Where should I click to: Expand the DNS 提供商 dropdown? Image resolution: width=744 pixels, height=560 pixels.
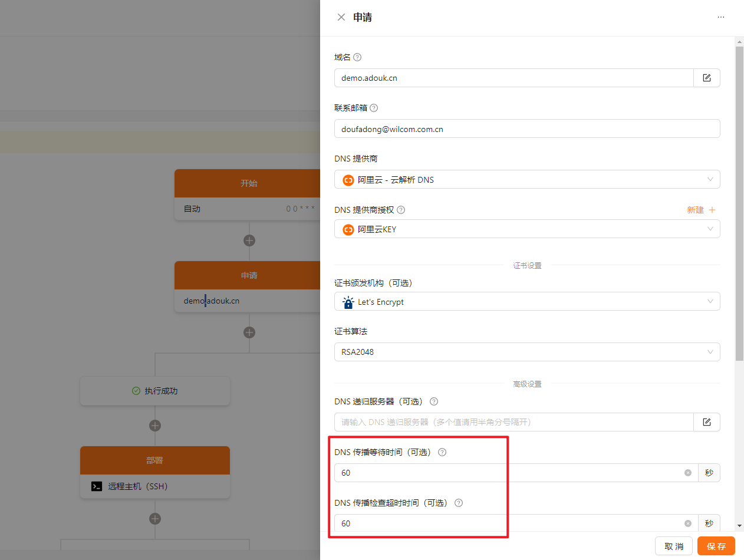pyautogui.click(x=526, y=180)
